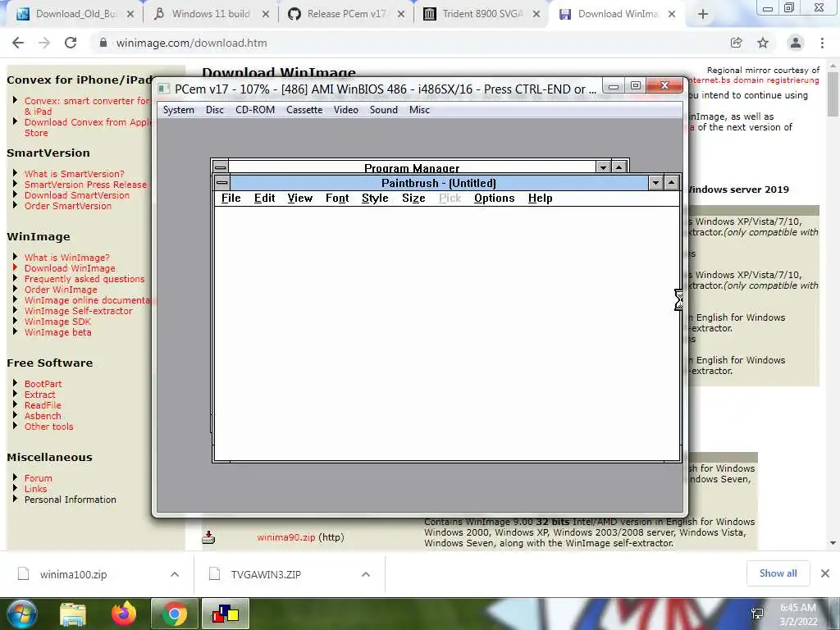Click the PCem title bar application icon
Image resolution: width=840 pixels, height=630 pixels.
pos(164,89)
